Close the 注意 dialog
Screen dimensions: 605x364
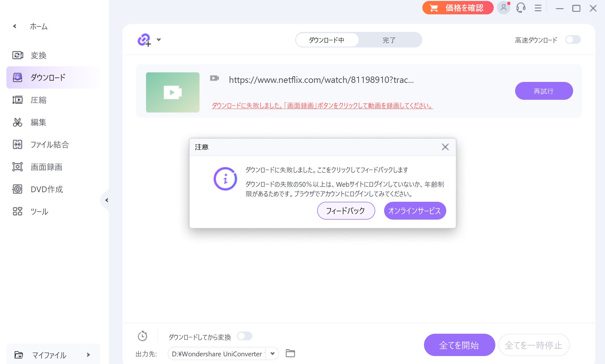445,147
